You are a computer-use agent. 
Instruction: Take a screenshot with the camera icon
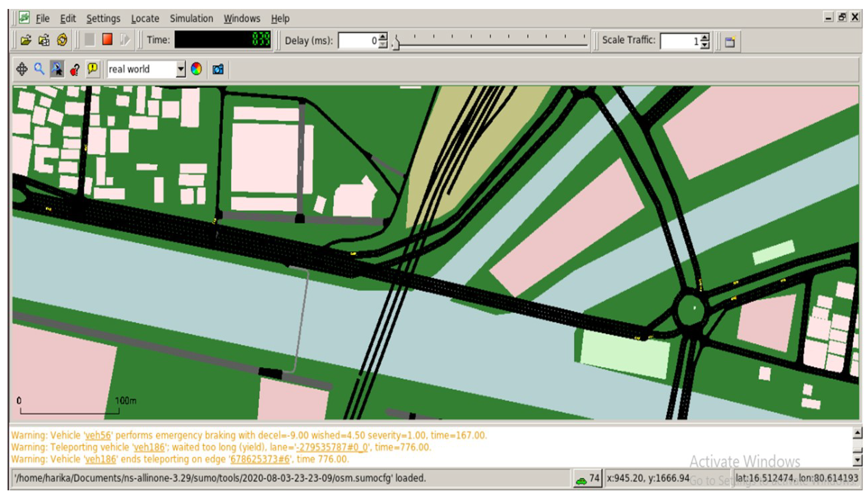(218, 69)
